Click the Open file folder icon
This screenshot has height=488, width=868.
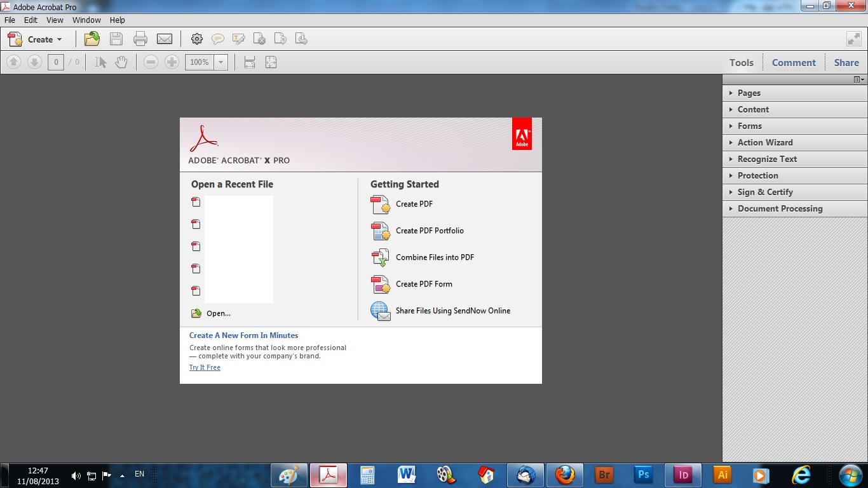tap(92, 39)
